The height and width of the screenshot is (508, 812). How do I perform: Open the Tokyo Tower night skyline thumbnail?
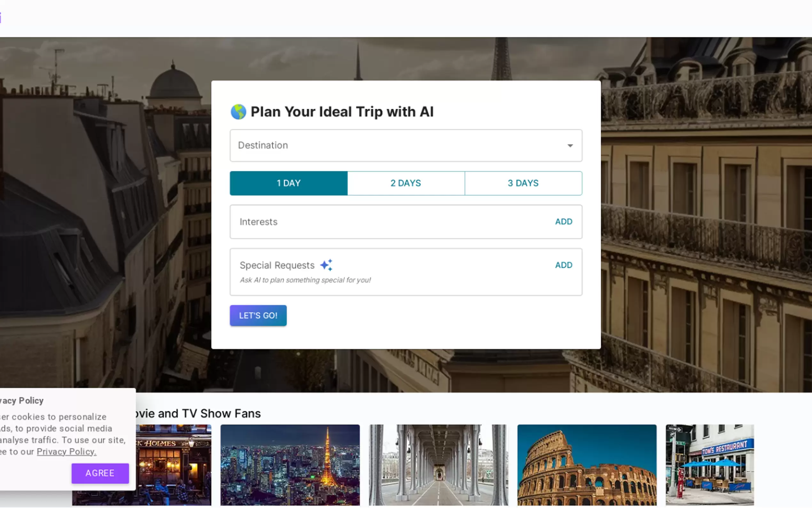pos(290,465)
